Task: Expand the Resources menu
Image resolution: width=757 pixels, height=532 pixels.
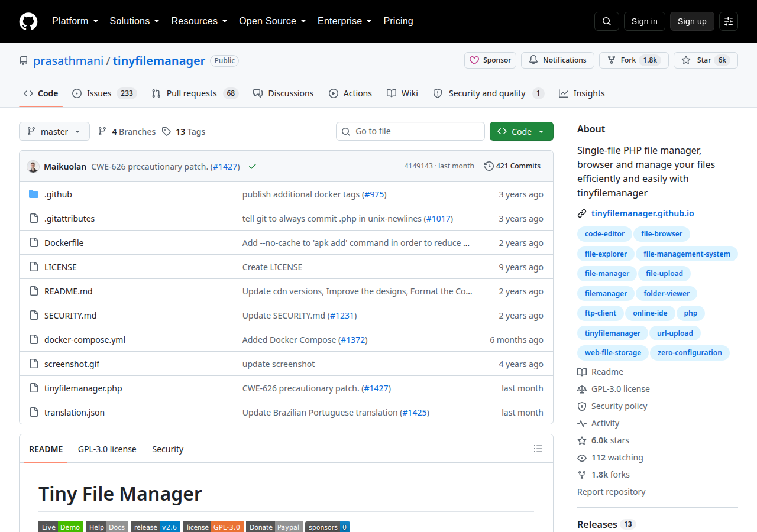Action: coord(199,21)
